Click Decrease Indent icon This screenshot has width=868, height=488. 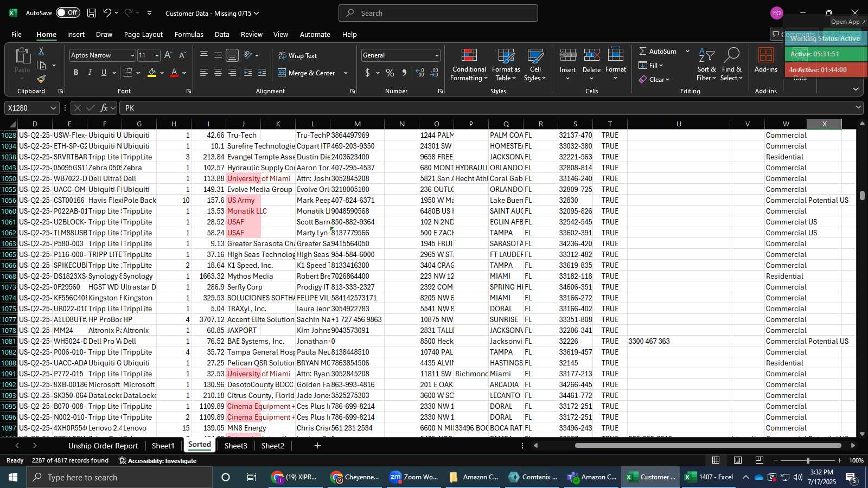click(x=248, y=73)
